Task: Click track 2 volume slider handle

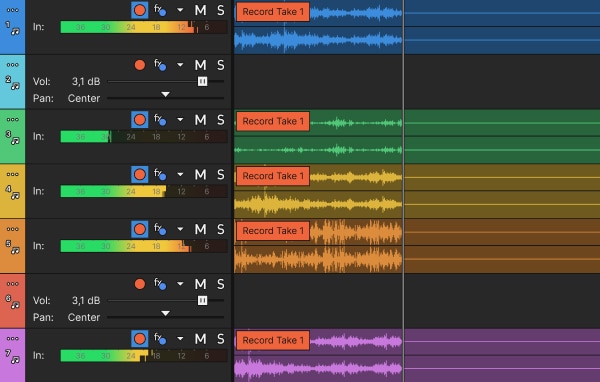Action: point(202,81)
